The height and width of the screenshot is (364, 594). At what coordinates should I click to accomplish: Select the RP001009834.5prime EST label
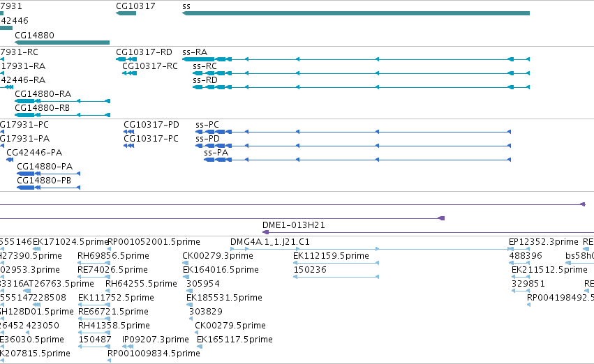point(154,354)
